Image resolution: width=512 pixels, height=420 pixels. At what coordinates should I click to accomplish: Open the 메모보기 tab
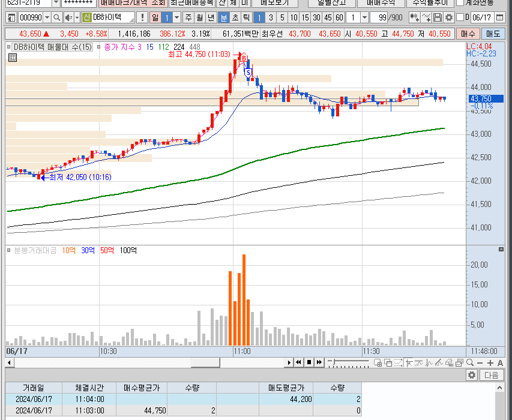click(275, 3)
